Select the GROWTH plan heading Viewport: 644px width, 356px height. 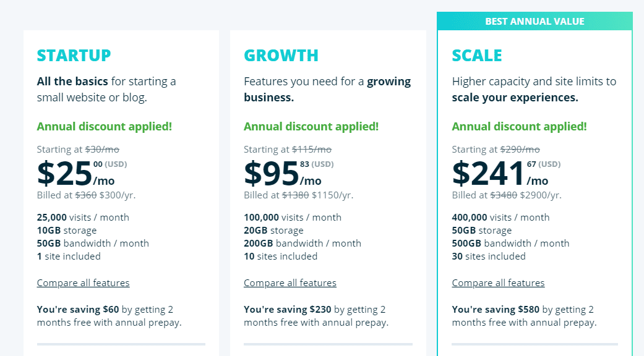[x=281, y=55]
